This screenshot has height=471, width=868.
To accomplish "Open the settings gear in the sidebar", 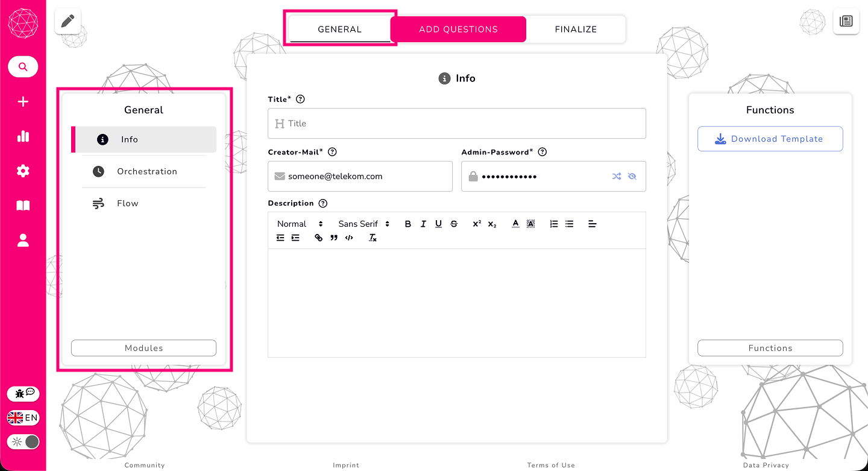I will click(x=23, y=171).
